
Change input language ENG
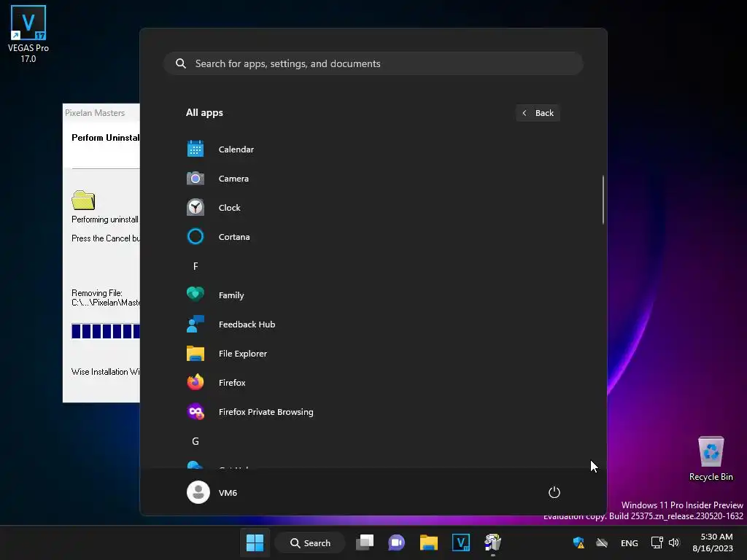[630, 542]
